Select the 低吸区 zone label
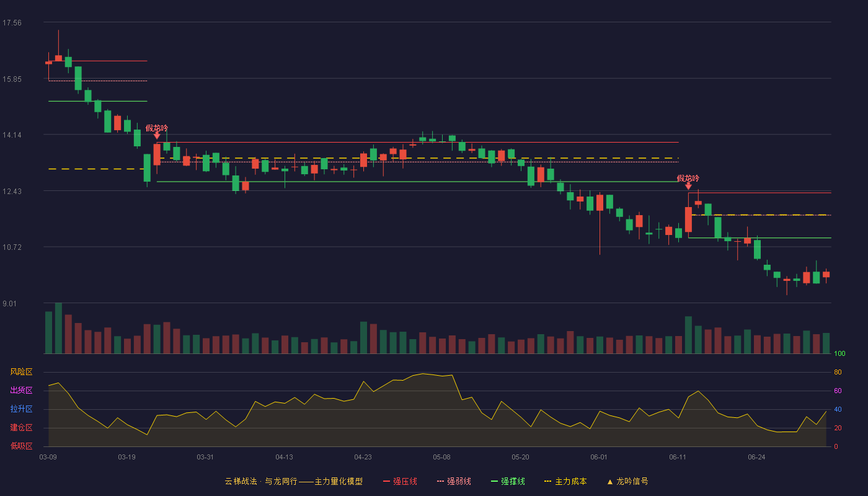868x496 pixels. [x=22, y=446]
